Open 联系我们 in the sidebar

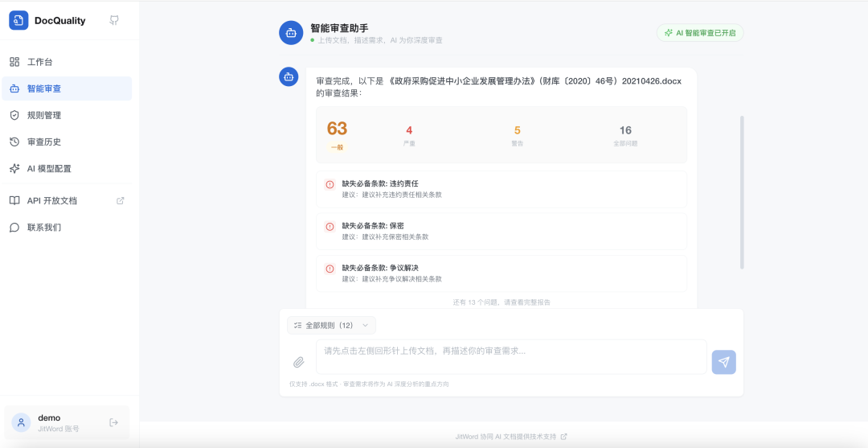[x=67, y=227]
